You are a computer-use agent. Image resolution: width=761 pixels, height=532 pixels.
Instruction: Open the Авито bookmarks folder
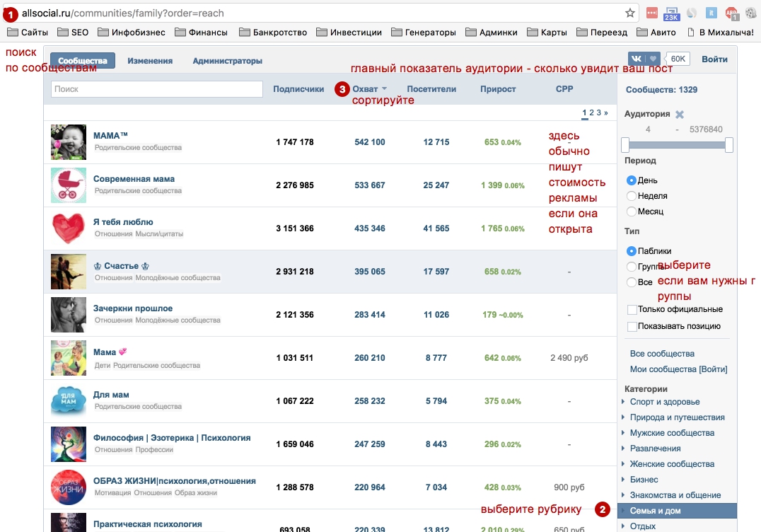[656, 33]
